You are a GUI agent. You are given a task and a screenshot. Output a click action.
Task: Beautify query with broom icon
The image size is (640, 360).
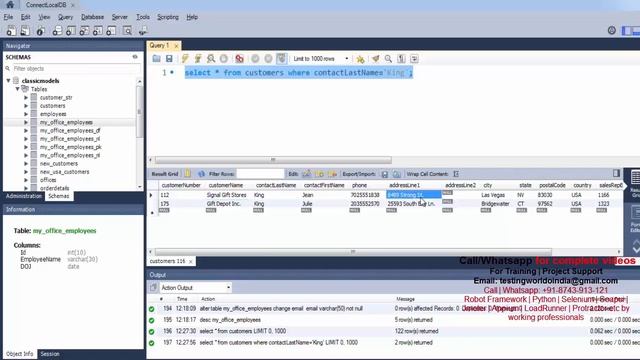376,59
